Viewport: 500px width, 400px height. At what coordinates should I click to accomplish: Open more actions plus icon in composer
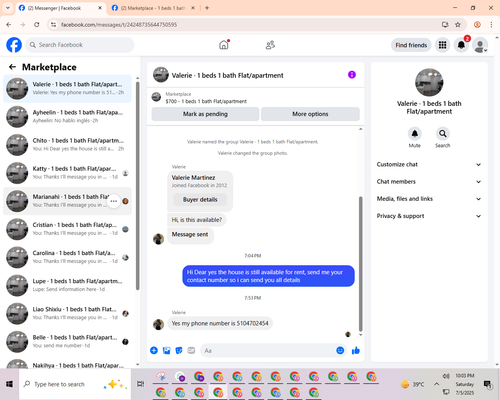point(154,350)
